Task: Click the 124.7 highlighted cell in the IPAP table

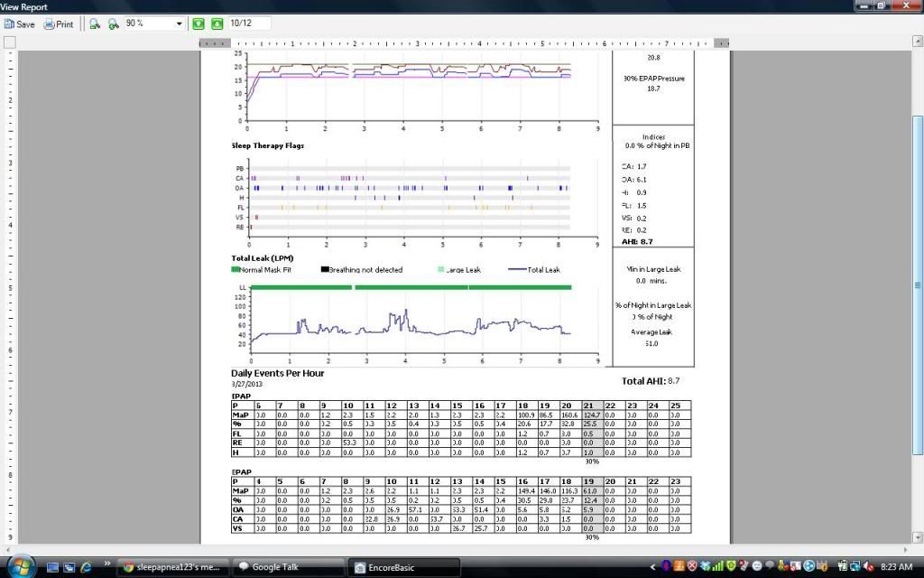Action: [592, 415]
